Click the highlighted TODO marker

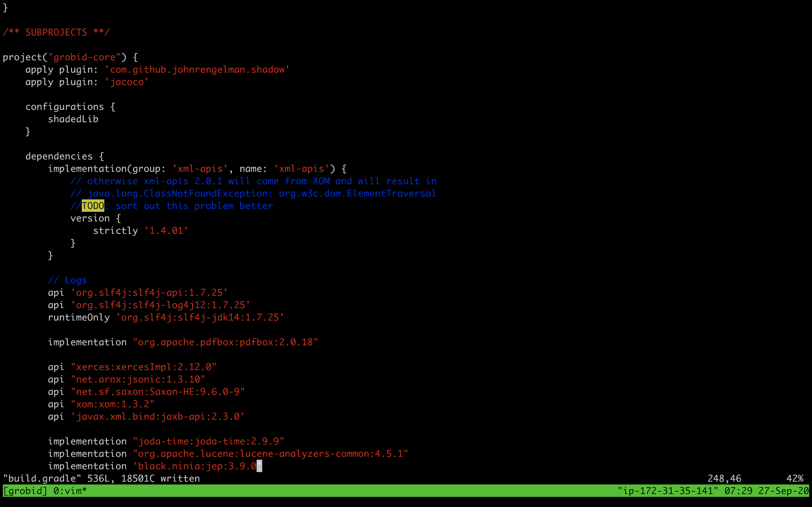tap(92, 206)
